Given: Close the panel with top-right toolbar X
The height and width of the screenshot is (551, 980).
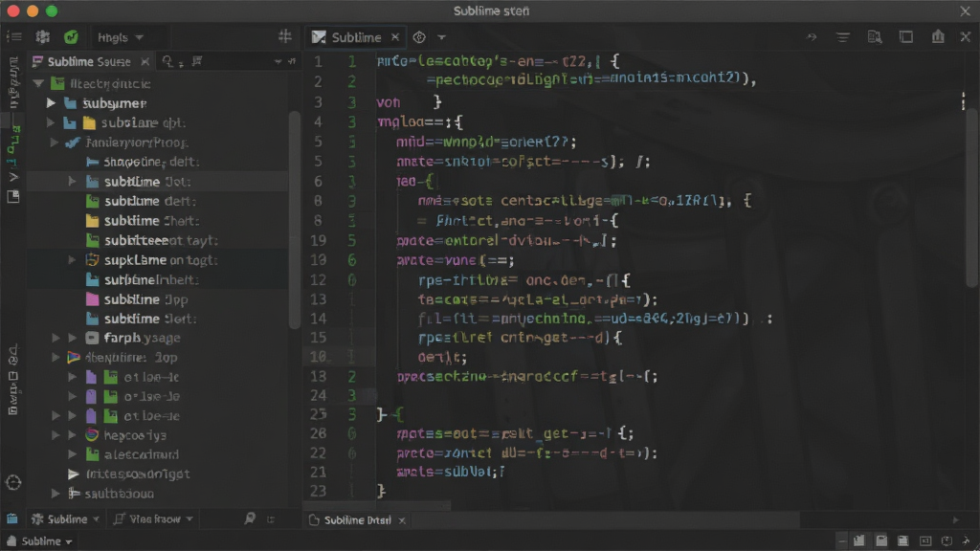Looking at the screenshot, I should point(966,37).
